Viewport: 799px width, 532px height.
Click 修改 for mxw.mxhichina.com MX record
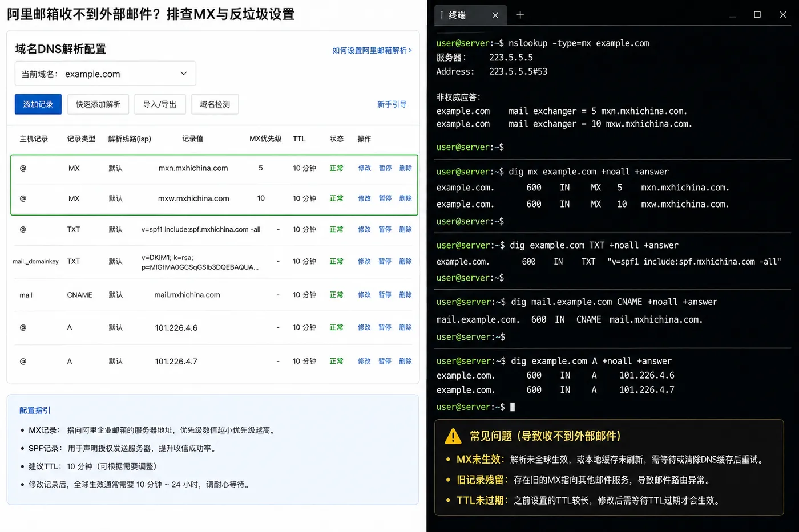tap(364, 198)
